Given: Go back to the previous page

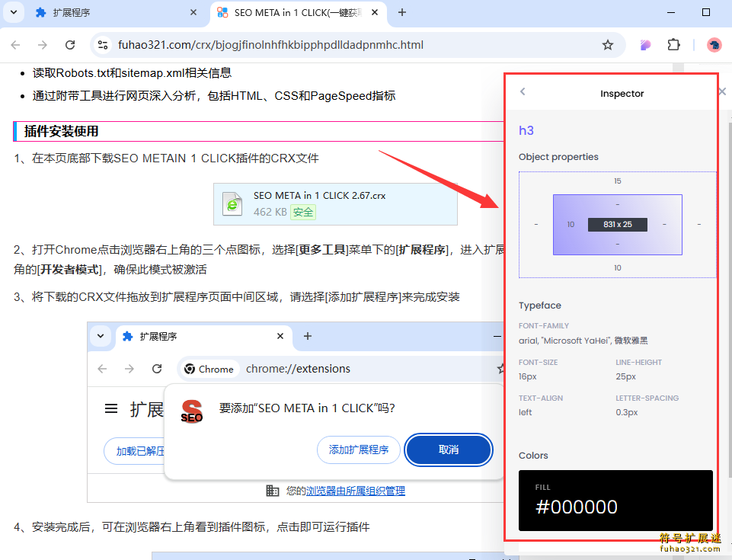Looking at the screenshot, I should click(15, 45).
